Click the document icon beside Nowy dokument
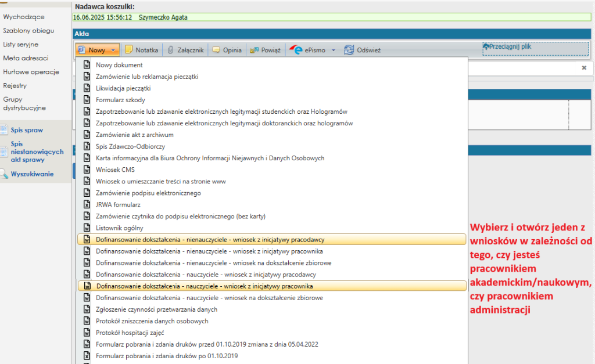Viewport: 595px width, 364px height. (x=87, y=65)
